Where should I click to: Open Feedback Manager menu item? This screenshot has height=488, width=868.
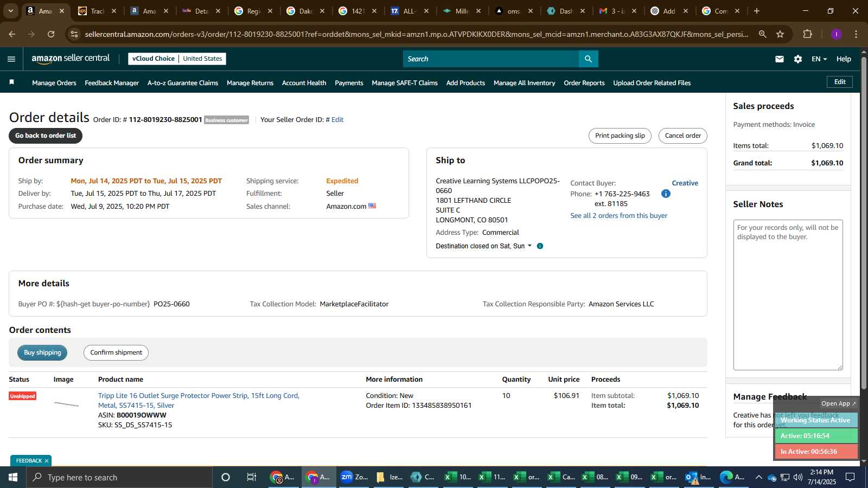(x=112, y=83)
